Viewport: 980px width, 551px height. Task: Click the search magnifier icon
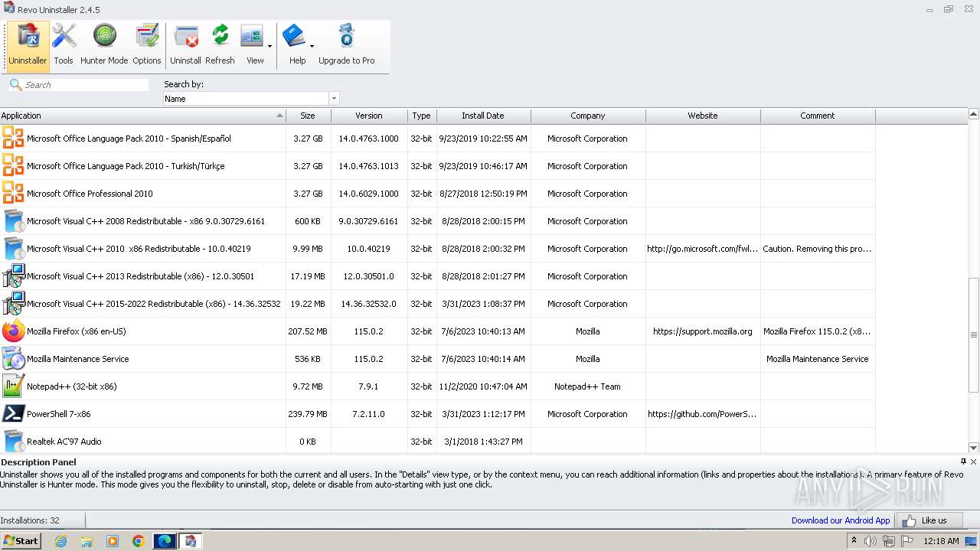coord(15,84)
